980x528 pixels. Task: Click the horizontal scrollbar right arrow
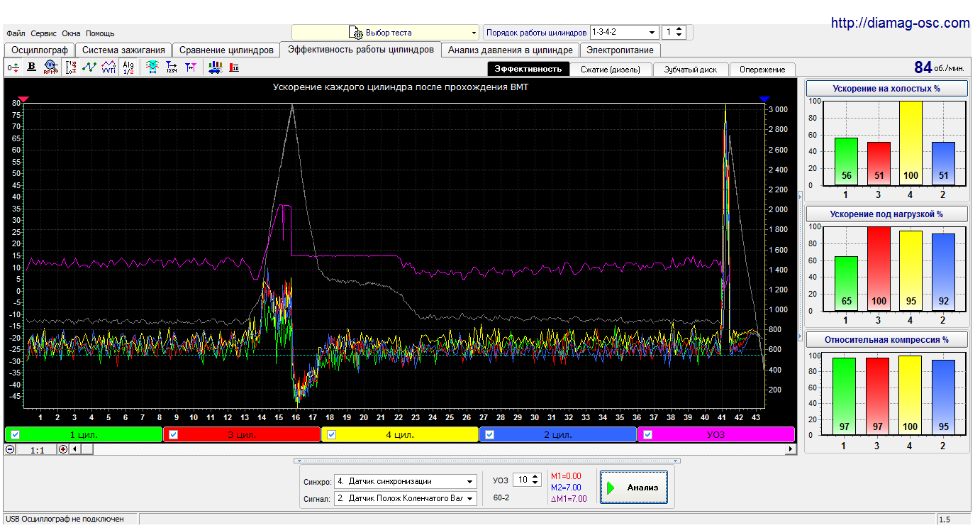791,449
